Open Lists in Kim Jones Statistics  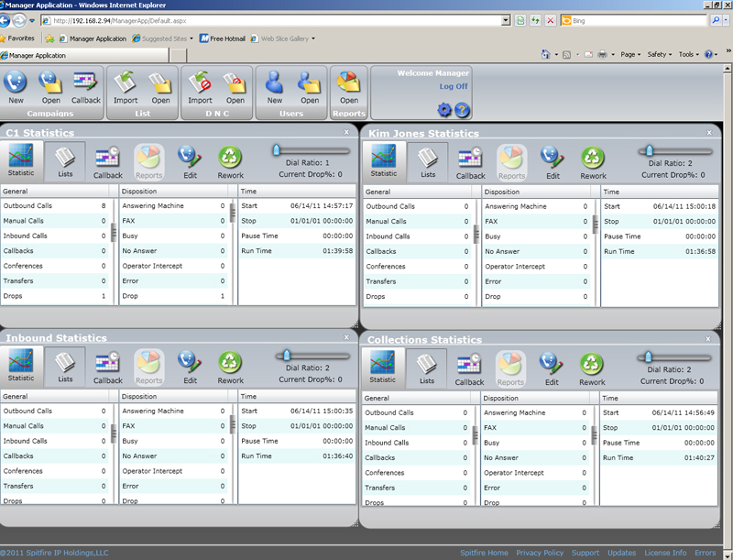(x=428, y=162)
